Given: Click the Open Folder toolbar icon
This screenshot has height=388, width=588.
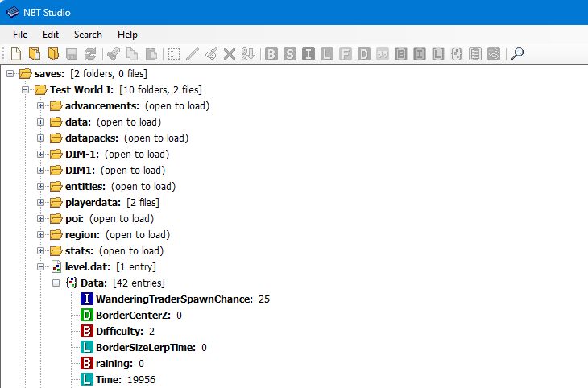Looking at the screenshot, I should pyautogui.click(x=53, y=54).
